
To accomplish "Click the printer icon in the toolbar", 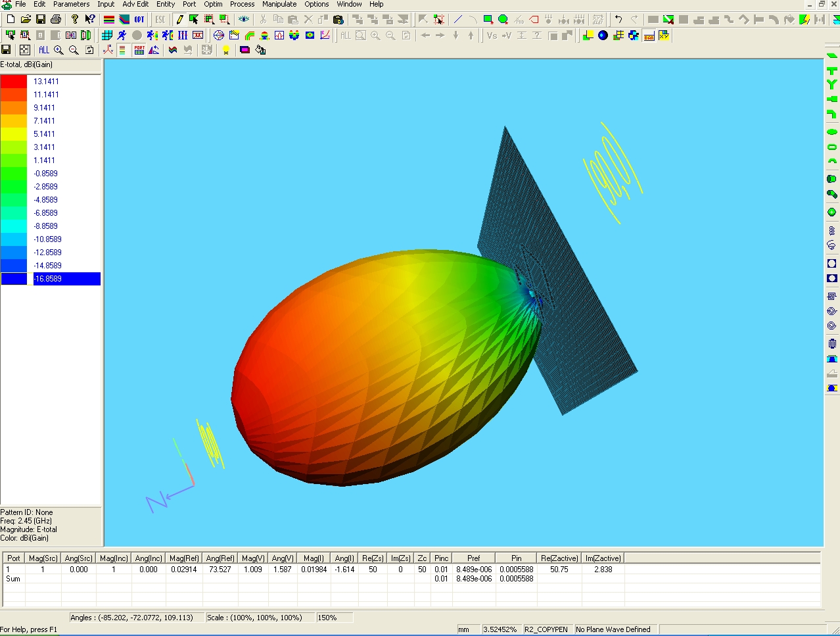I will [x=56, y=20].
